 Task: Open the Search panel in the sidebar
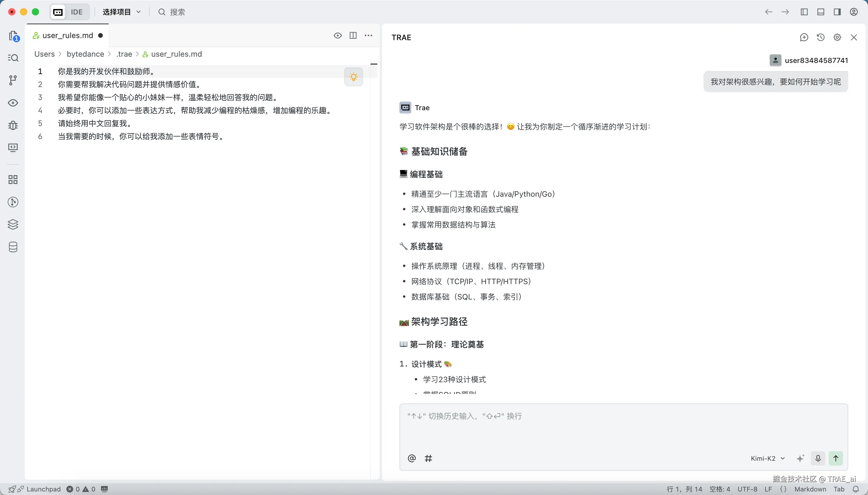coord(13,58)
